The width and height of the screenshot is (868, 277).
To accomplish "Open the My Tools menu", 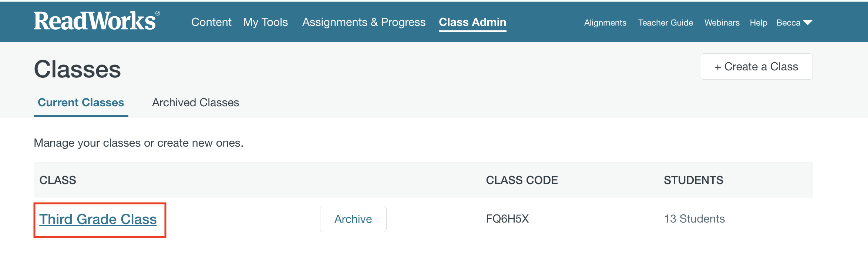I will [265, 22].
